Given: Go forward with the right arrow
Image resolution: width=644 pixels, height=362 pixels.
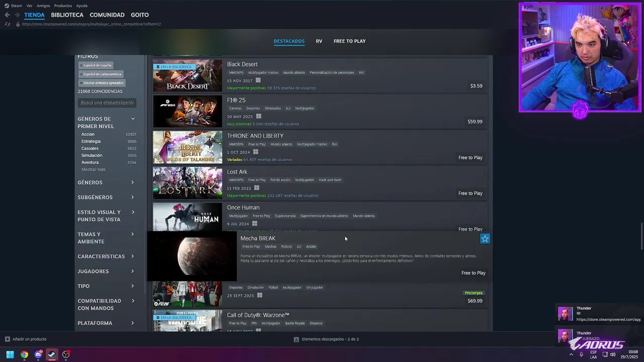Looking at the screenshot, I should [x=17, y=15].
